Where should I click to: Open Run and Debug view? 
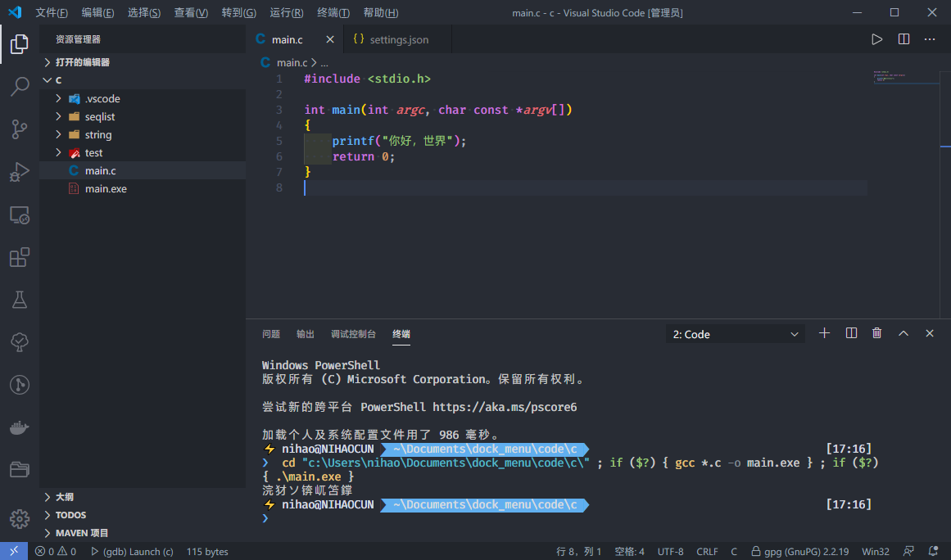point(20,172)
